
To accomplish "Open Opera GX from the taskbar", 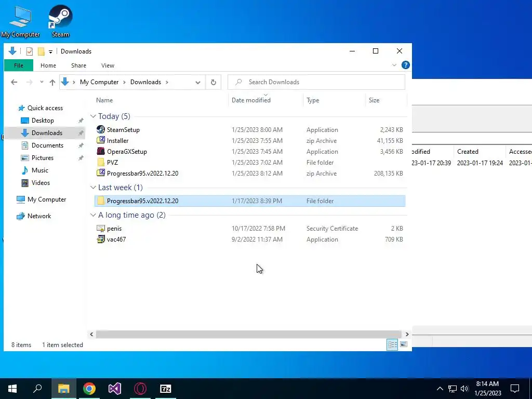I will [140, 389].
